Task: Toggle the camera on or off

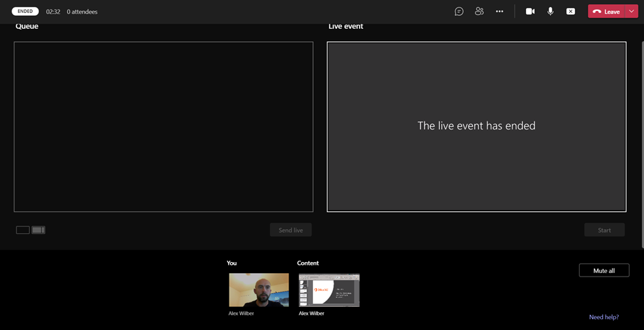Action: pos(530,12)
